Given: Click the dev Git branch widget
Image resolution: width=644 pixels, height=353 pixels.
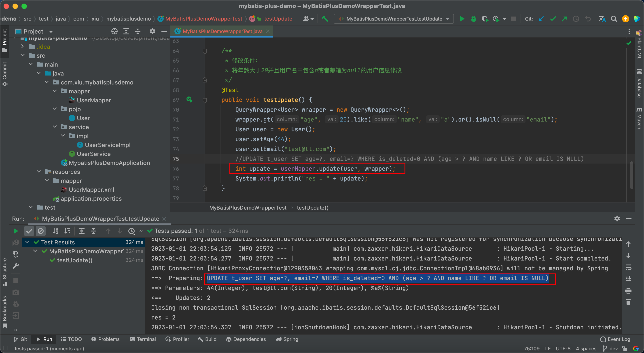Looking at the screenshot, I should pyautogui.click(x=610, y=349).
